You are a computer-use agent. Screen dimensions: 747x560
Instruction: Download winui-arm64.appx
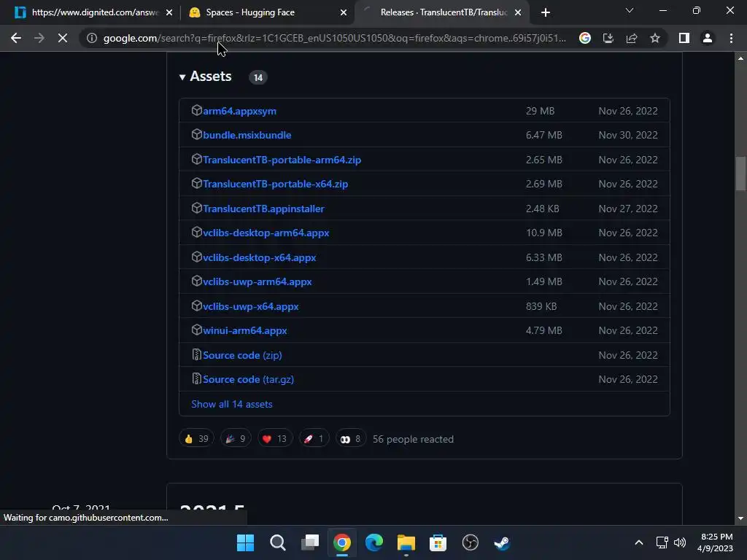pyautogui.click(x=245, y=330)
